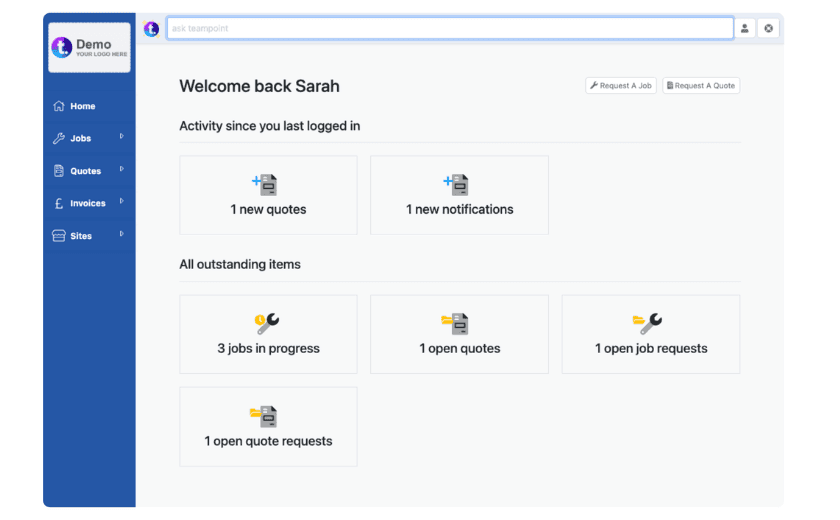Open the 1 open job requests card
The width and height of the screenshot is (840, 520).
[651, 334]
